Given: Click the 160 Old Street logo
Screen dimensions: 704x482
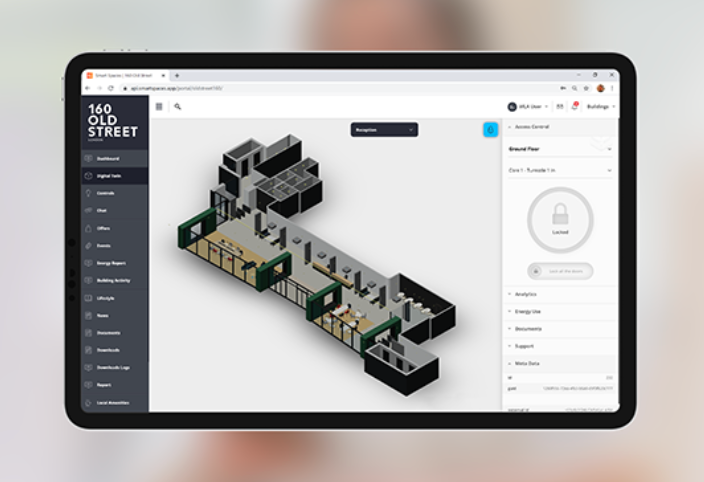Looking at the screenshot, I should click(x=113, y=122).
